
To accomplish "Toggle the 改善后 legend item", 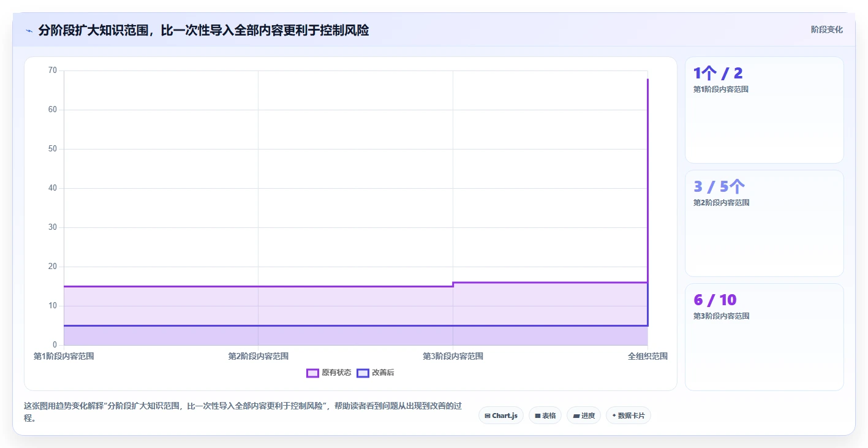I will 376,373.
